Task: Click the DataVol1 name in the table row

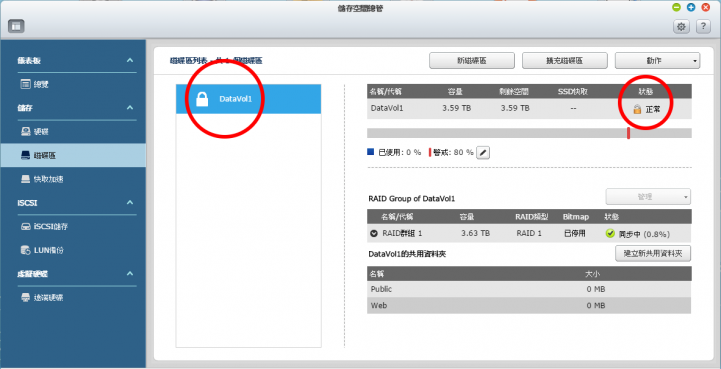Action: coord(387,109)
